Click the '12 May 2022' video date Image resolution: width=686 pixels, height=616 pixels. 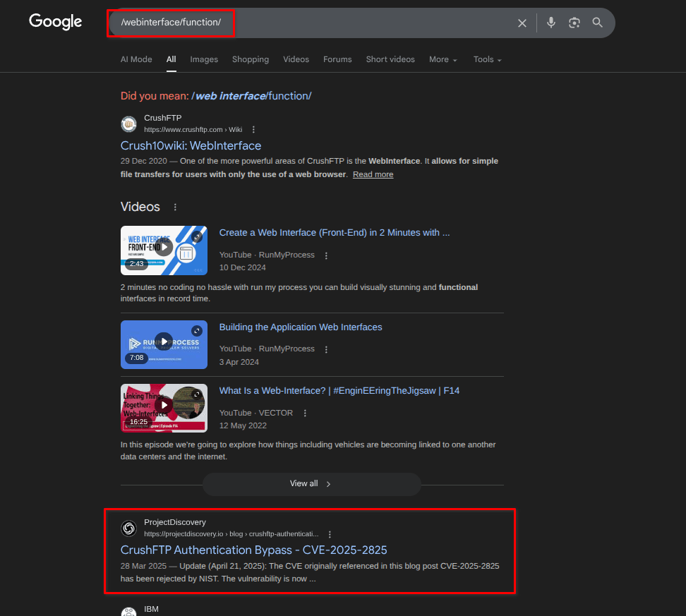pyautogui.click(x=243, y=425)
